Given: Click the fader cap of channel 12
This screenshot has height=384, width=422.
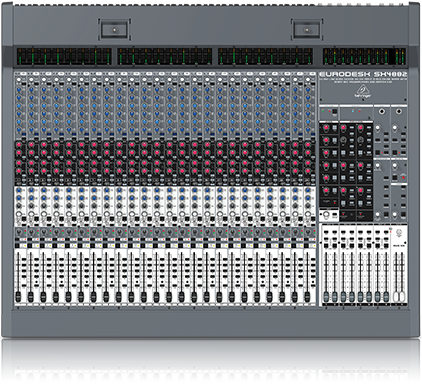Looking at the screenshot, I should click(156, 296).
